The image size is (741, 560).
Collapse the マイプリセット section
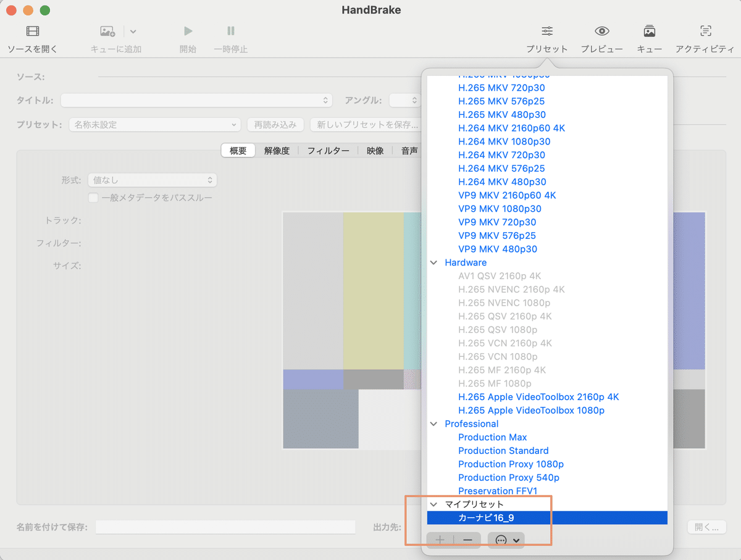tap(433, 504)
